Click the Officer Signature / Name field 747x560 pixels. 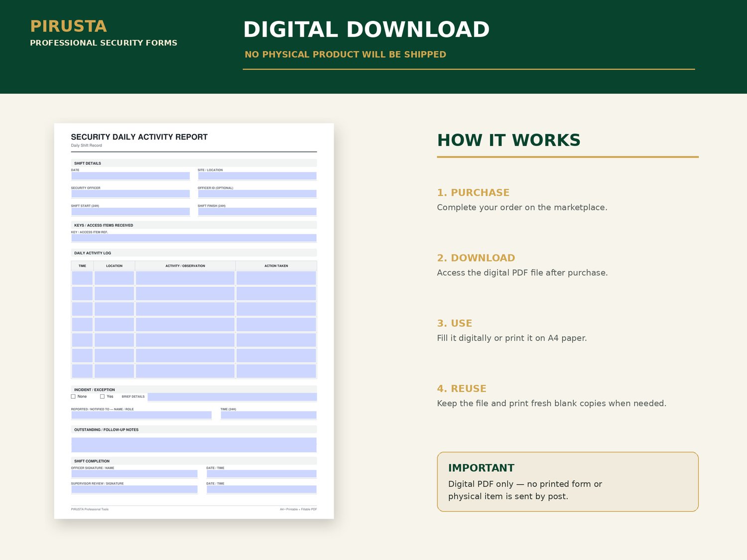[134, 474]
